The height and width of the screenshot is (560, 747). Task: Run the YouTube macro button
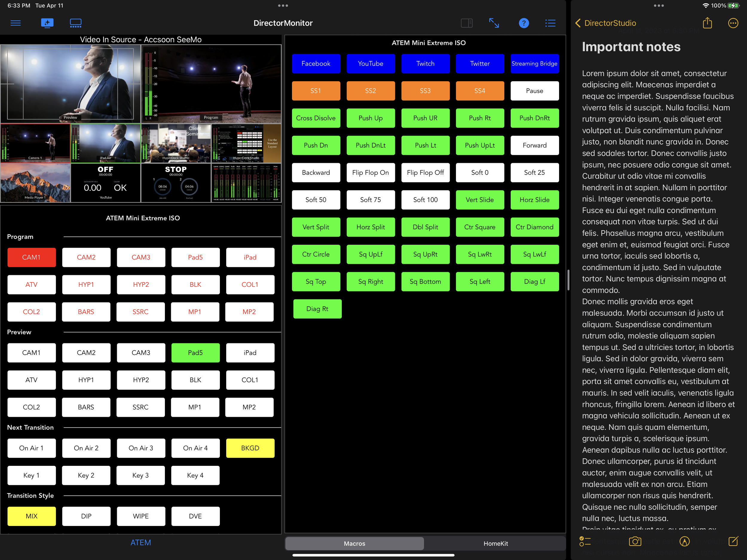click(370, 63)
